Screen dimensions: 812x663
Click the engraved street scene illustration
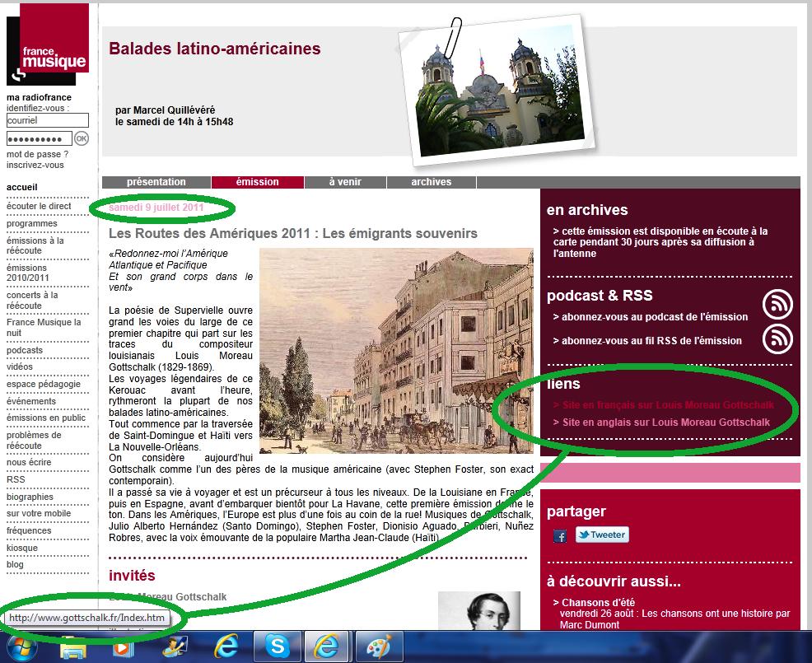396,351
